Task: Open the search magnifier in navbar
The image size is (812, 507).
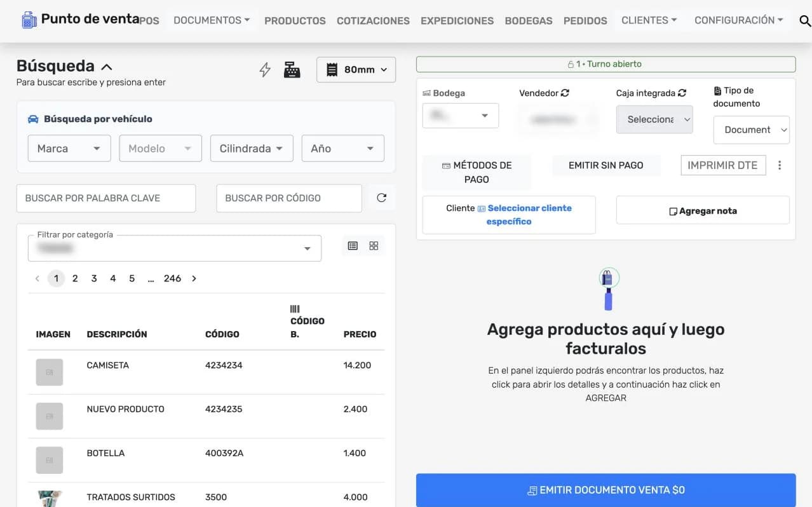Action: pyautogui.click(x=804, y=21)
